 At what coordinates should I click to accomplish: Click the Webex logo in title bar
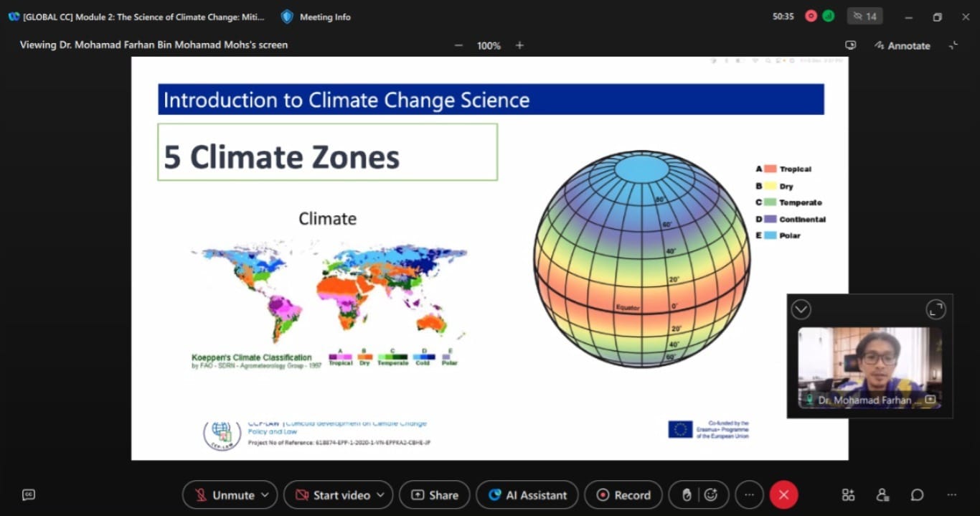pos(14,17)
